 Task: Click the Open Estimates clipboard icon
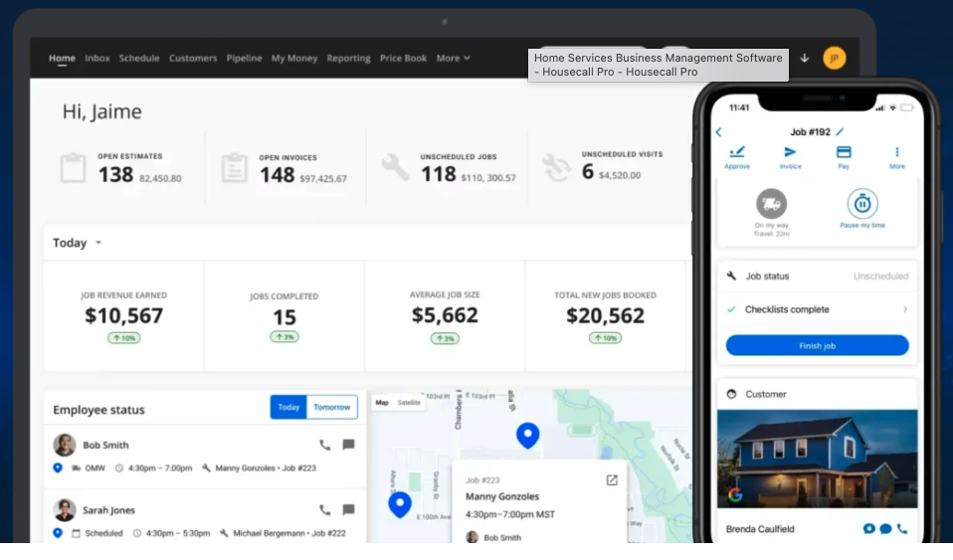tap(73, 168)
